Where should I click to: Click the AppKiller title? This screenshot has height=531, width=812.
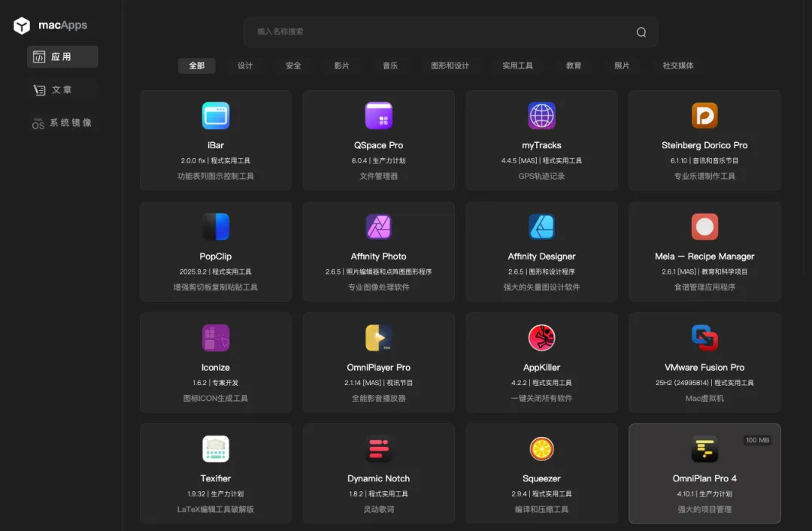click(541, 367)
